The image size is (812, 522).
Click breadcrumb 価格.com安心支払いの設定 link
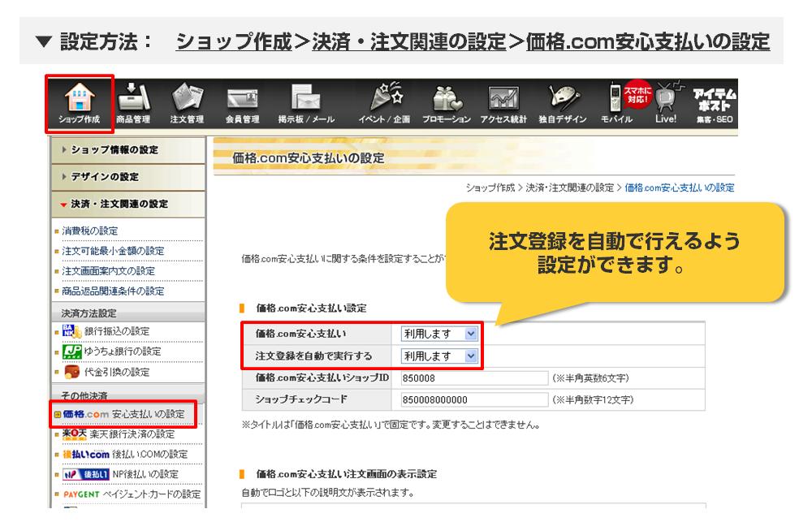click(x=680, y=188)
